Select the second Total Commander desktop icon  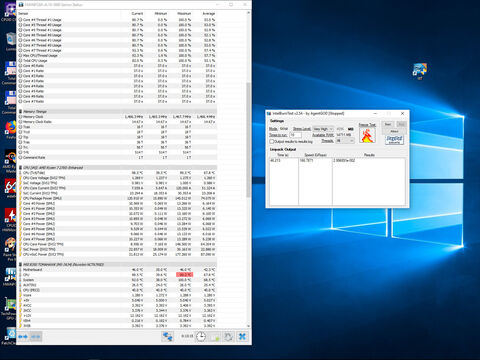point(10,102)
